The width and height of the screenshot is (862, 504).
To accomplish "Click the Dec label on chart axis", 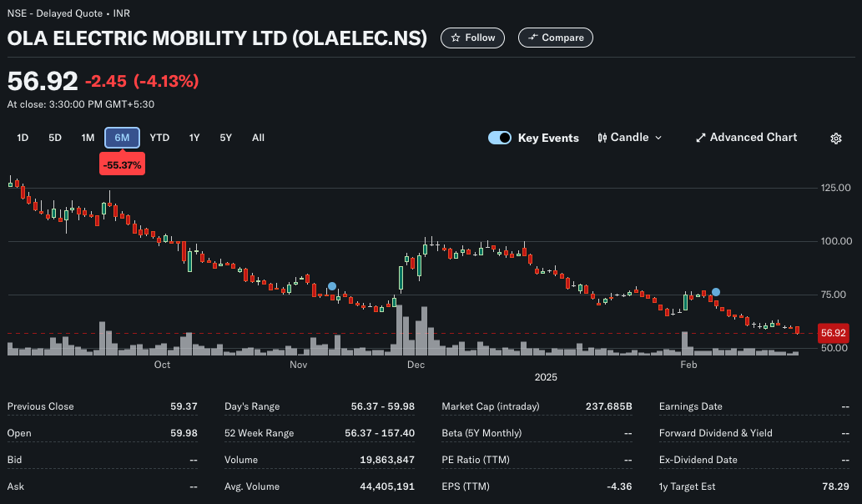I will point(416,365).
